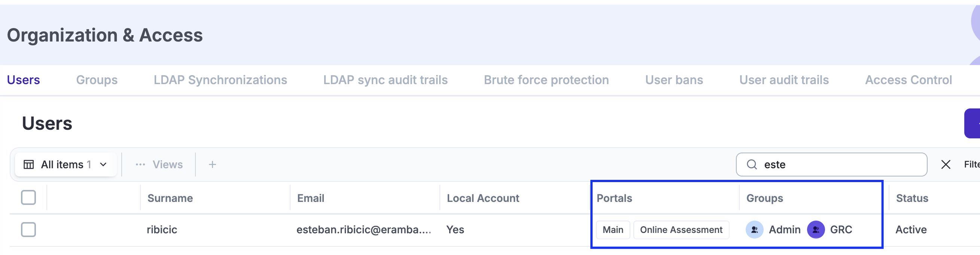Click the Admin group avatar icon
The height and width of the screenshot is (255, 980).
[x=754, y=230]
